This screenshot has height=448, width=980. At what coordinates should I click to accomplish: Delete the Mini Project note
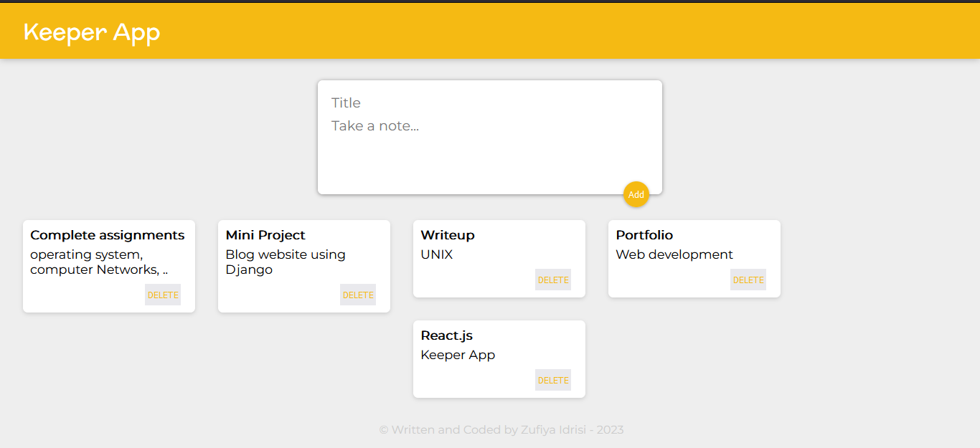click(x=357, y=294)
